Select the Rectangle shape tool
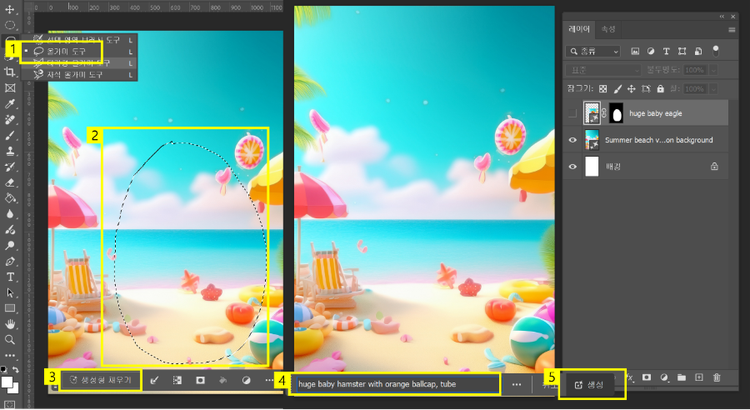The width and height of the screenshot is (750, 410). coord(10,309)
